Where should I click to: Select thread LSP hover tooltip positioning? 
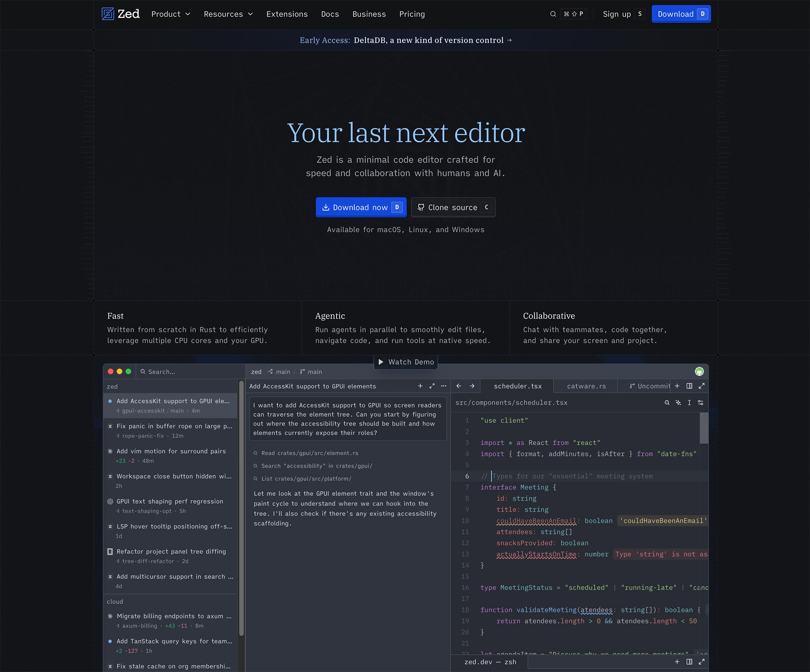click(x=170, y=531)
